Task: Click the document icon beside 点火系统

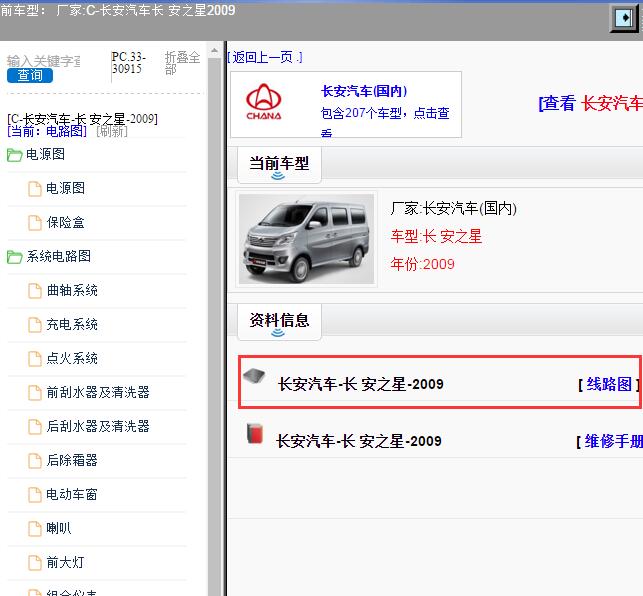Action: (x=35, y=359)
